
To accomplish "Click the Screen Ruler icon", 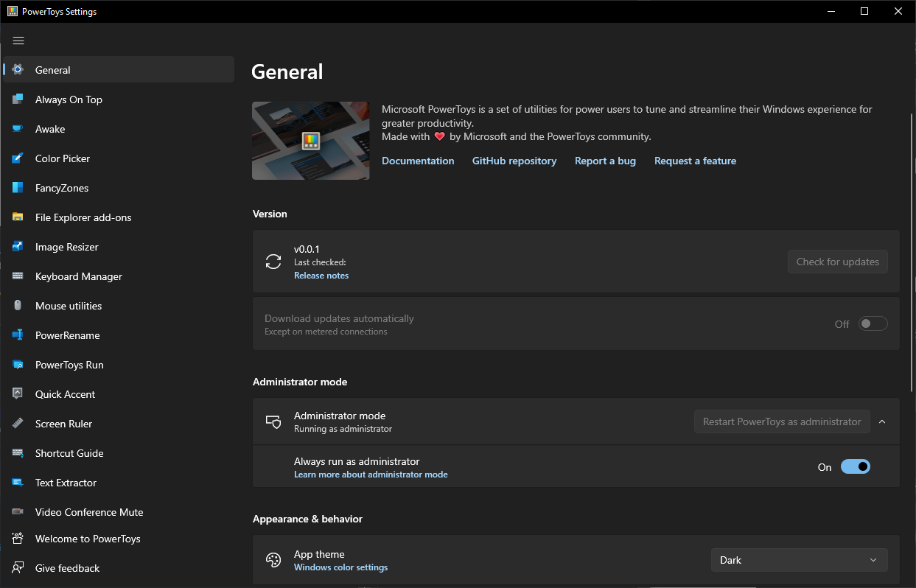I will tap(18, 424).
